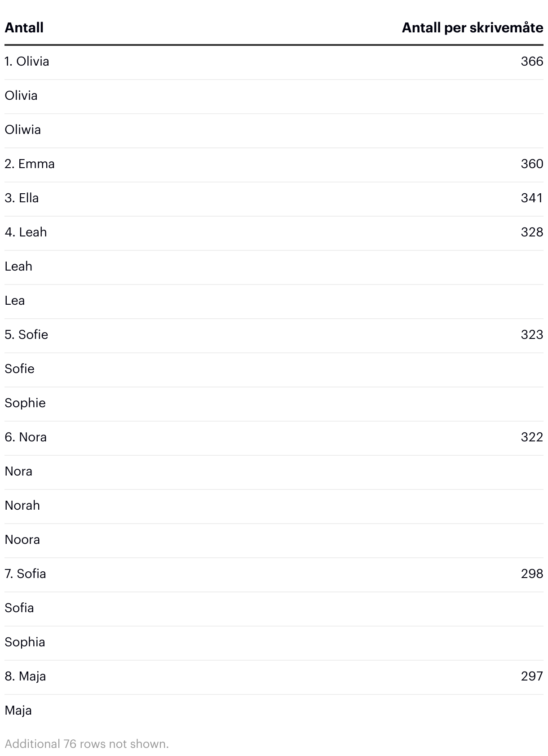
Task: Click the "Antall" column header
Action: [x=24, y=28]
